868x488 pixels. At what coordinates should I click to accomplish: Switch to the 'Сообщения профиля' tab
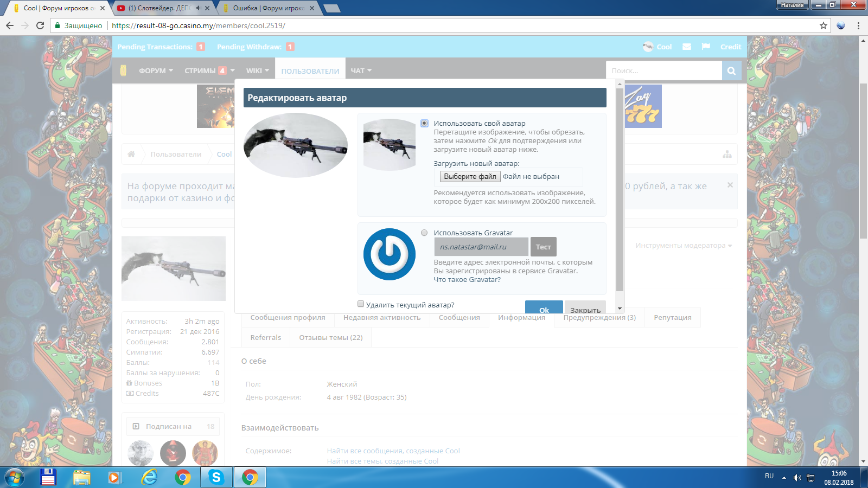[288, 317]
